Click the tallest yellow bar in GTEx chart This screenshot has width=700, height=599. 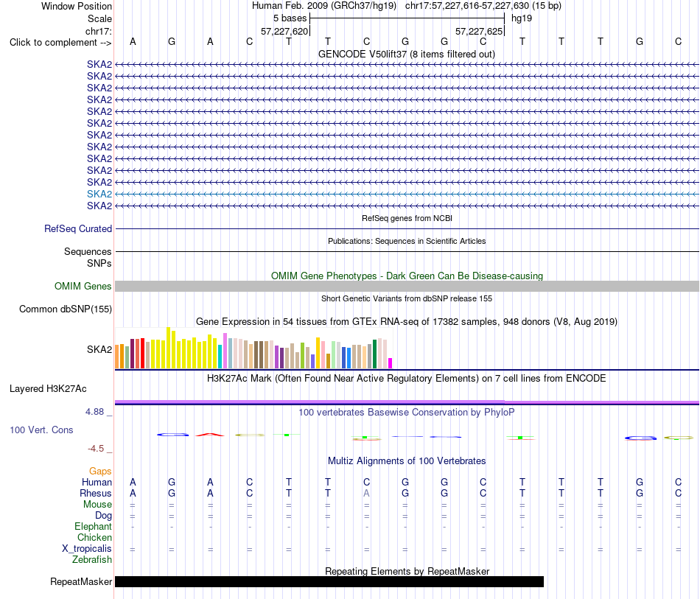[x=168, y=348]
